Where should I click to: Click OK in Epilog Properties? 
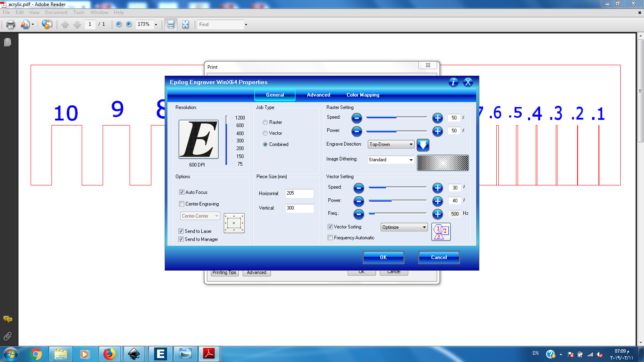[x=383, y=257]
